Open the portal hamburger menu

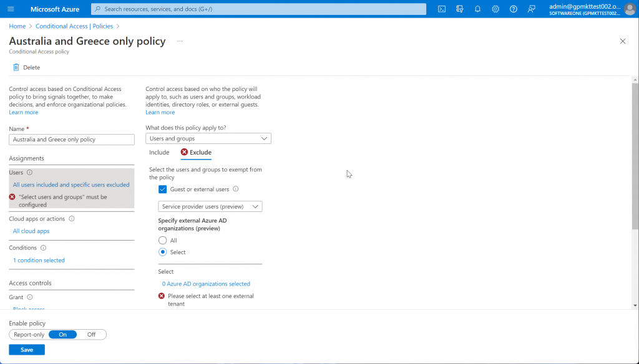[x=11, y=9]
